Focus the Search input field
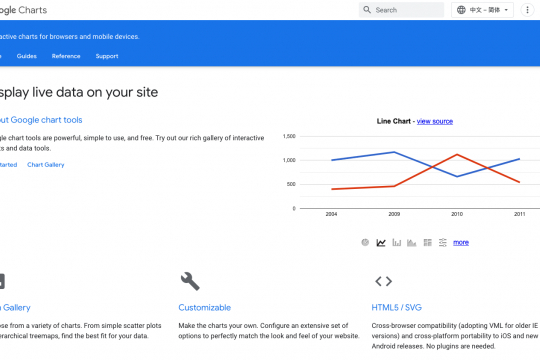This screenshot has width=540, height=360. point(402,10)
